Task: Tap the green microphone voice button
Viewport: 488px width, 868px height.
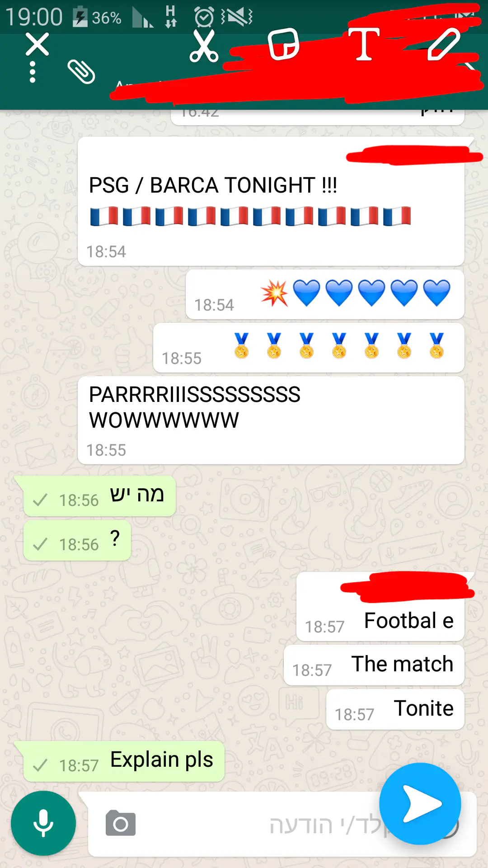Action: coord(43,823)
